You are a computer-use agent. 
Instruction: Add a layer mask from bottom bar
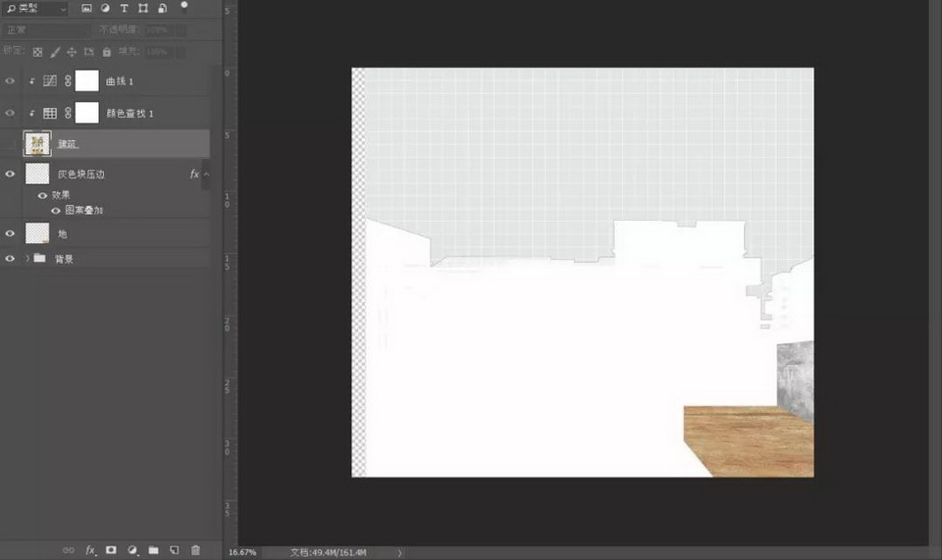pos(111,550)
